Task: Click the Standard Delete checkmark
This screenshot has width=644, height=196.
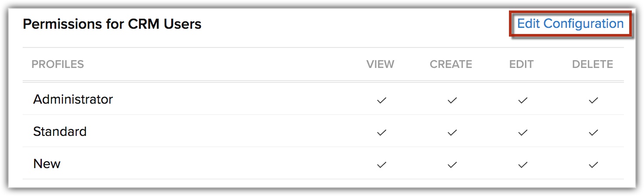Action: click(x=593, y=132)
